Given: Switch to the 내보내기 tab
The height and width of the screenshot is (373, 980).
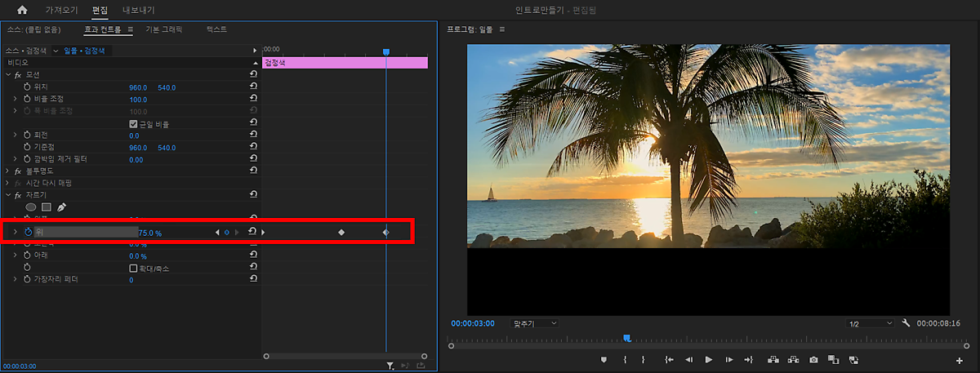Looking at the screenshot, I should pos(138,11).
